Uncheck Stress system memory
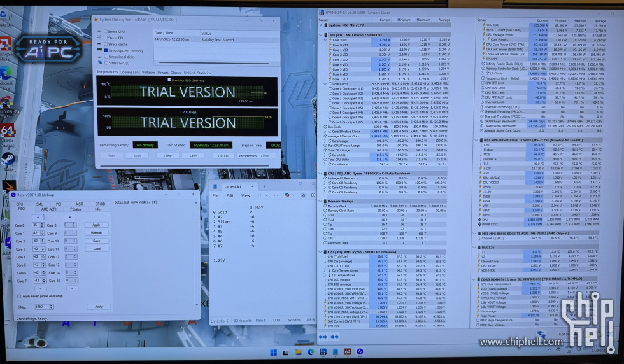The image size is (624, 364). pyautogui.click(x=106, y=50)
